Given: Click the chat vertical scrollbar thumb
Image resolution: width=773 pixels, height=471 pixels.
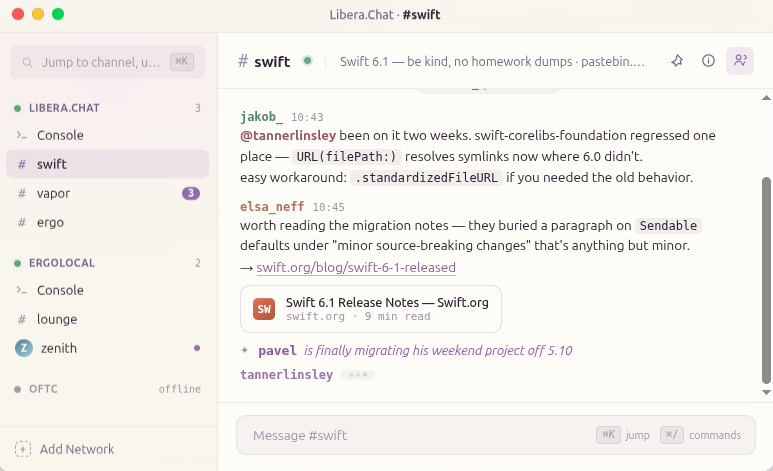Looking at the screenshot, I should 766,280.
